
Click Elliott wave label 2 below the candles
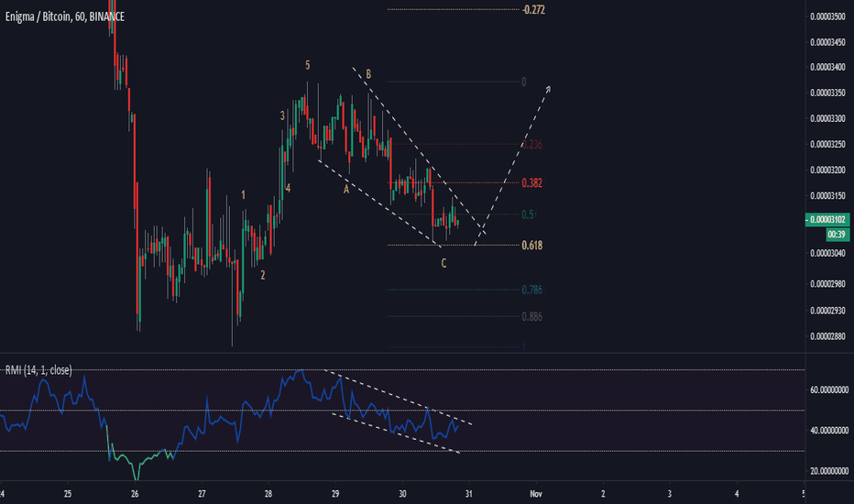click(262, 275)
